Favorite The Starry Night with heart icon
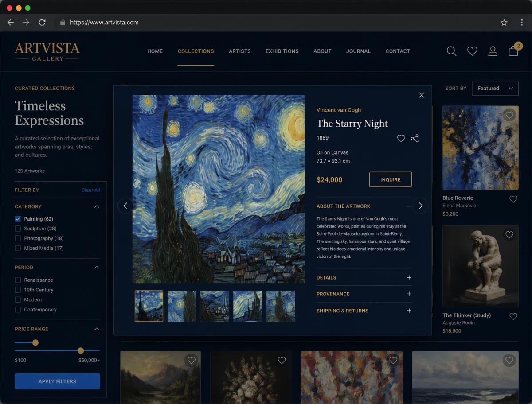The width and height of the screenshot is (532, 404). tap(401, 139)
